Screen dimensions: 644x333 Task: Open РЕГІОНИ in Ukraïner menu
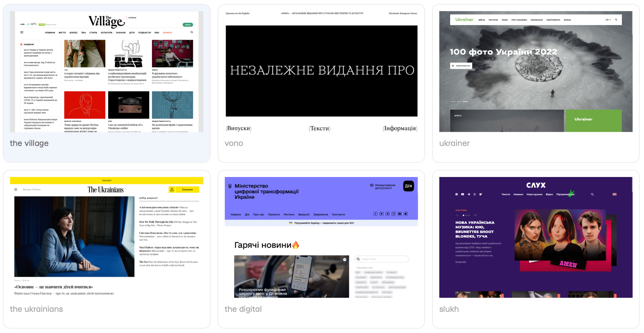(493, 20)
